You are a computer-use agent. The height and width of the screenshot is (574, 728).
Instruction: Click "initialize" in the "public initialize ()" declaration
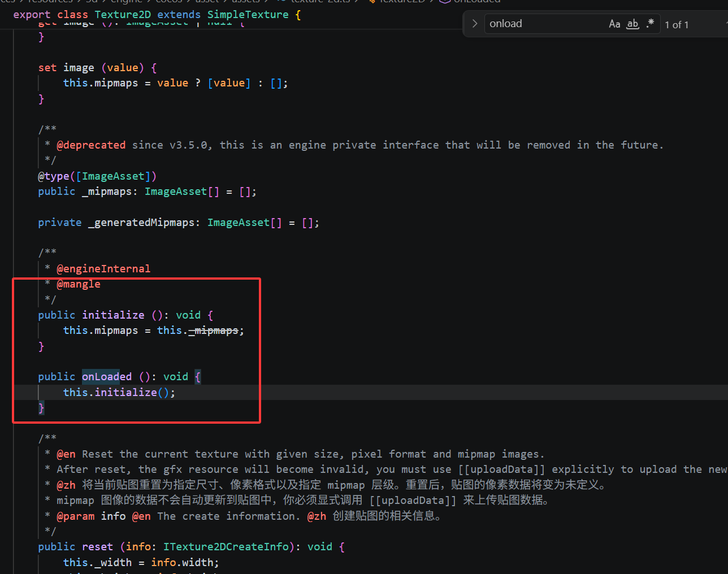click(113, 315)
